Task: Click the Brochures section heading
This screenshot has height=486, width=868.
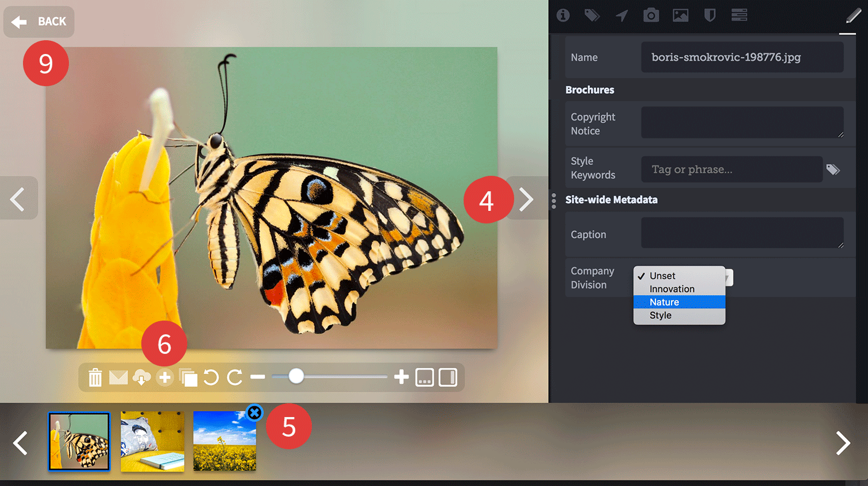Action: tap(589, 90)
